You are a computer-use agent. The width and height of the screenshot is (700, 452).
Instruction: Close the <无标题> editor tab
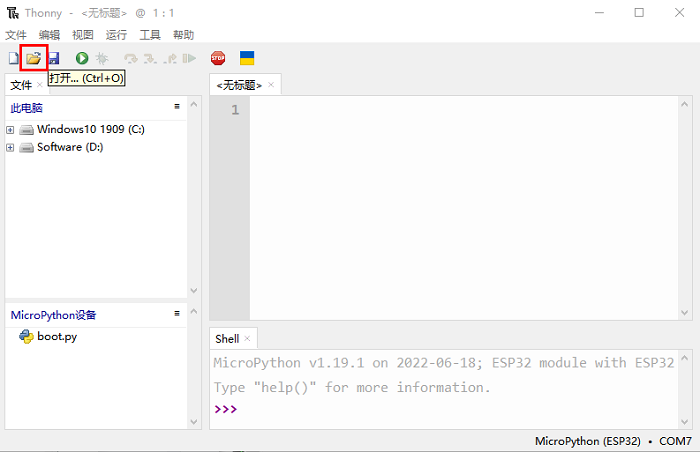click(x=270, y=85)
